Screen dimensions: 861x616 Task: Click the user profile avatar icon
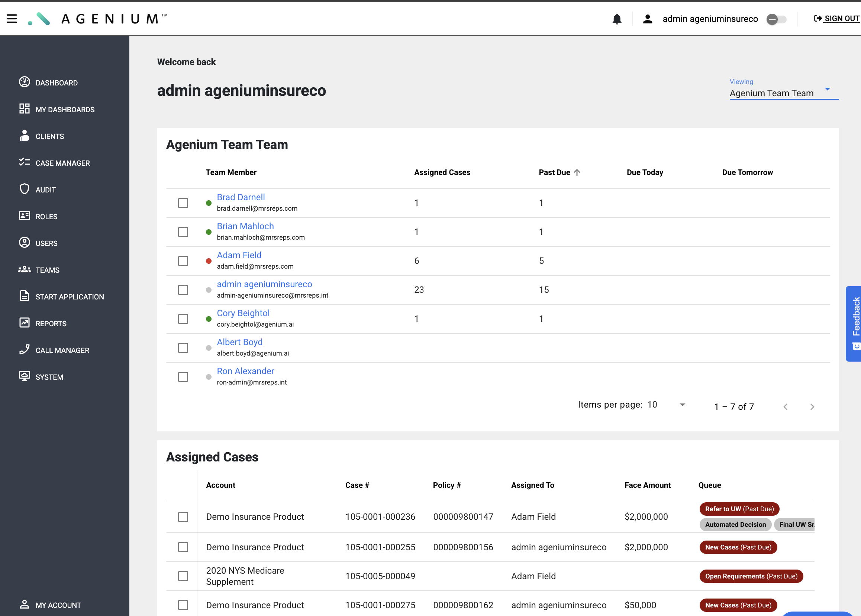[x=647, y=19]
